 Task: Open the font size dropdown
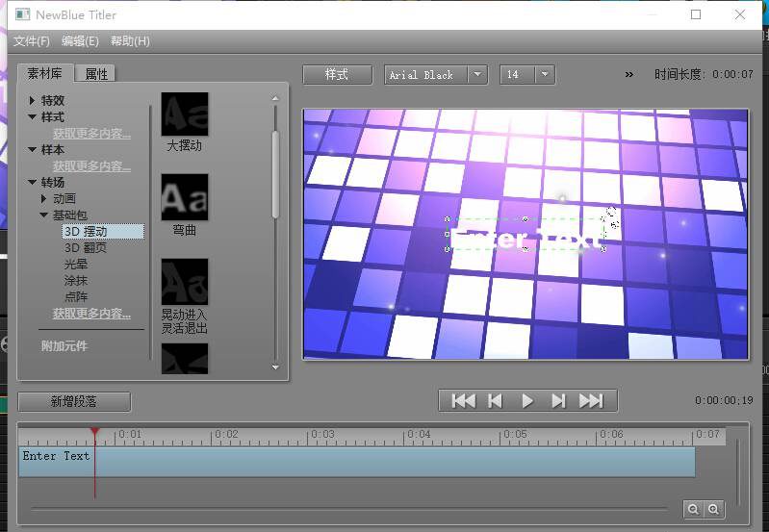545,74
